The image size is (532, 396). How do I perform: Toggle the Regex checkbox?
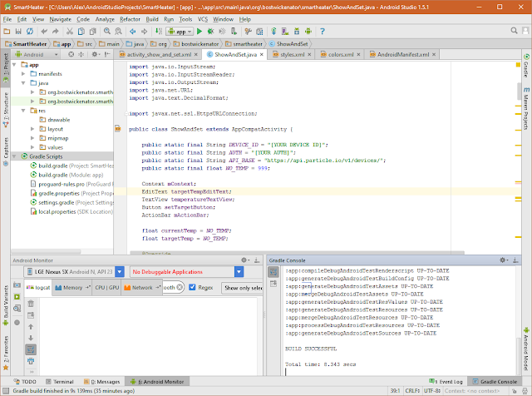tap(192, 287)
